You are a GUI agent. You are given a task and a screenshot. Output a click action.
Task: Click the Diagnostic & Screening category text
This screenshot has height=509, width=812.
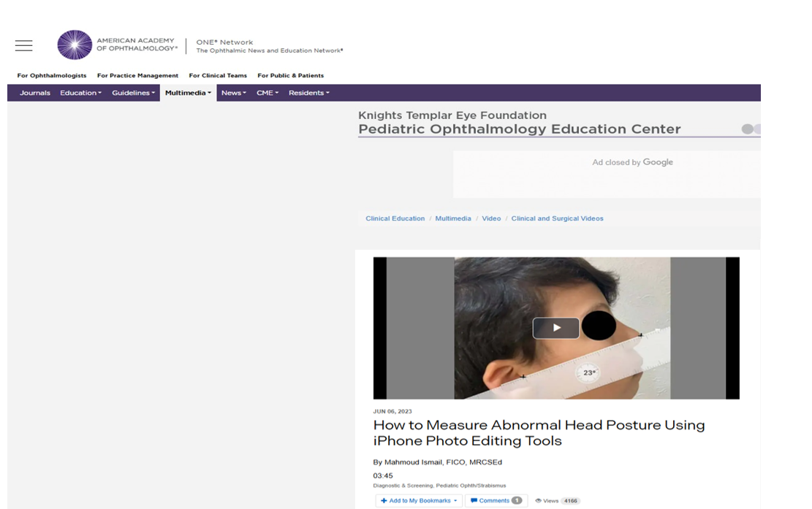click(x=403, y=486)
